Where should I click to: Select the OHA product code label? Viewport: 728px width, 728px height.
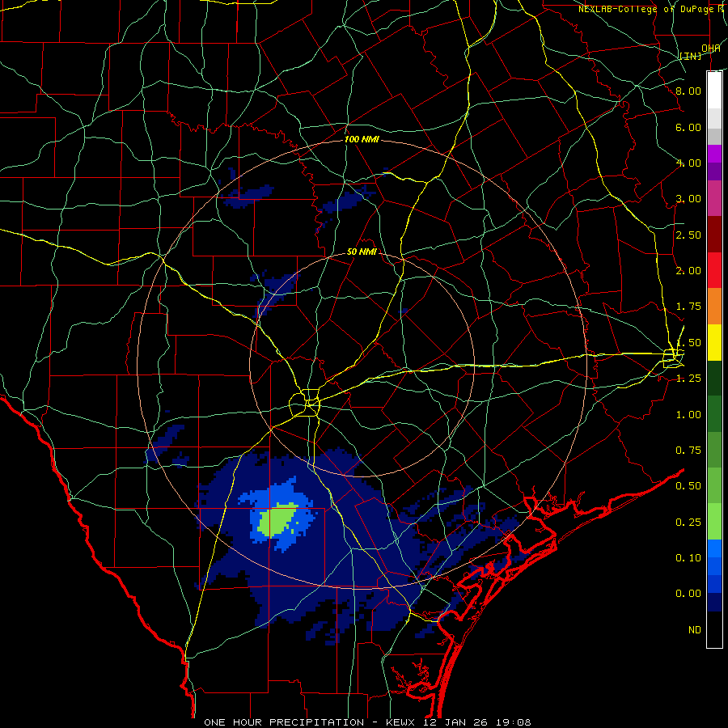click(x=711, y=49)
